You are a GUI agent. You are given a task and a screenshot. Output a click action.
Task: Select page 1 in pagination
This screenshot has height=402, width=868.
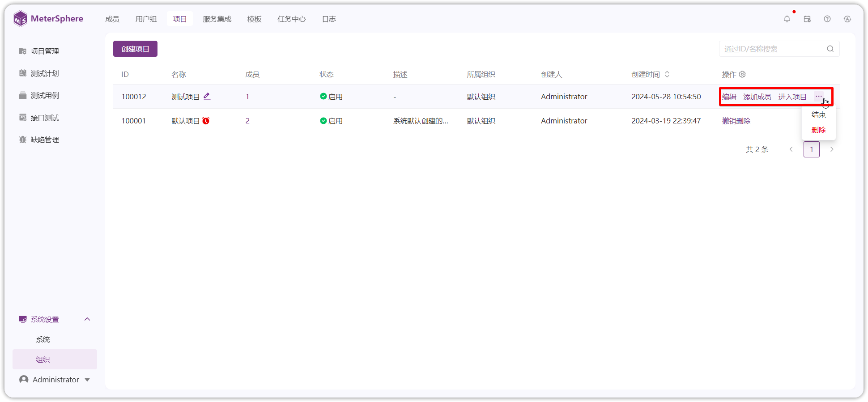[x=812, y=149]
